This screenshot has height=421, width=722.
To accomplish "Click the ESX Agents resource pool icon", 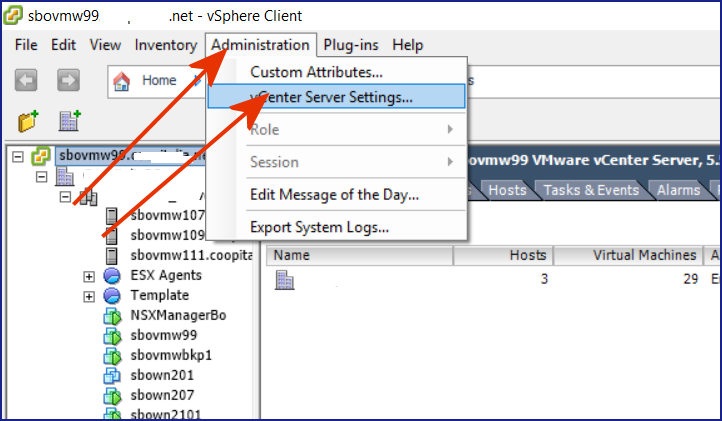I will [x=112, y=275].
